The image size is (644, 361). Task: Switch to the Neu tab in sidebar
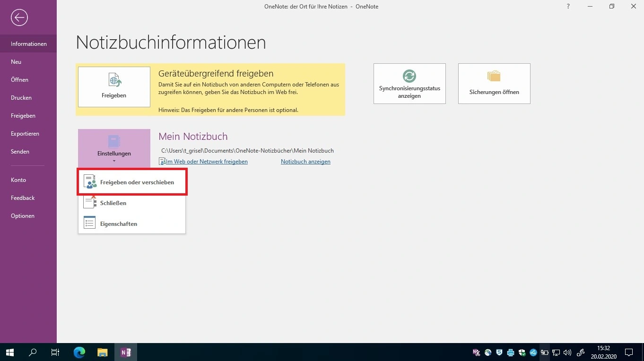tap(16, 62)
